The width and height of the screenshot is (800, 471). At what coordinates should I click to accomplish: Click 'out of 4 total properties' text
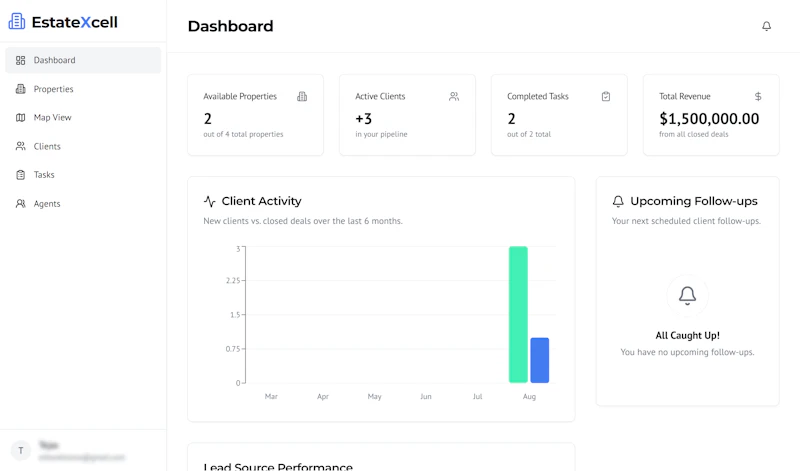[x=243, y=134]
